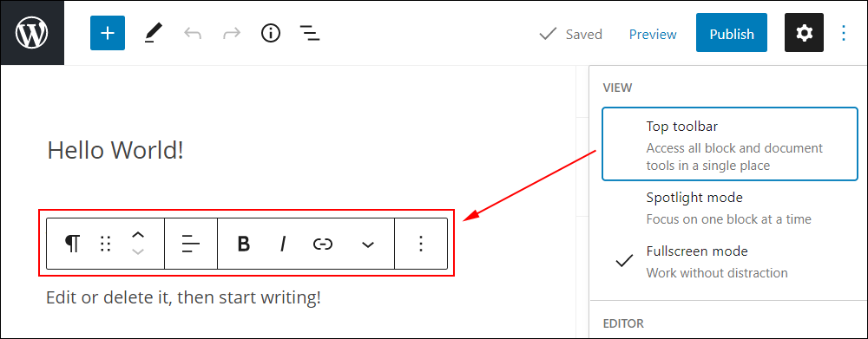Click the WordPress logo icon
Image resolution: width=868 pixels, height=339 pixels.
(32, 33)
